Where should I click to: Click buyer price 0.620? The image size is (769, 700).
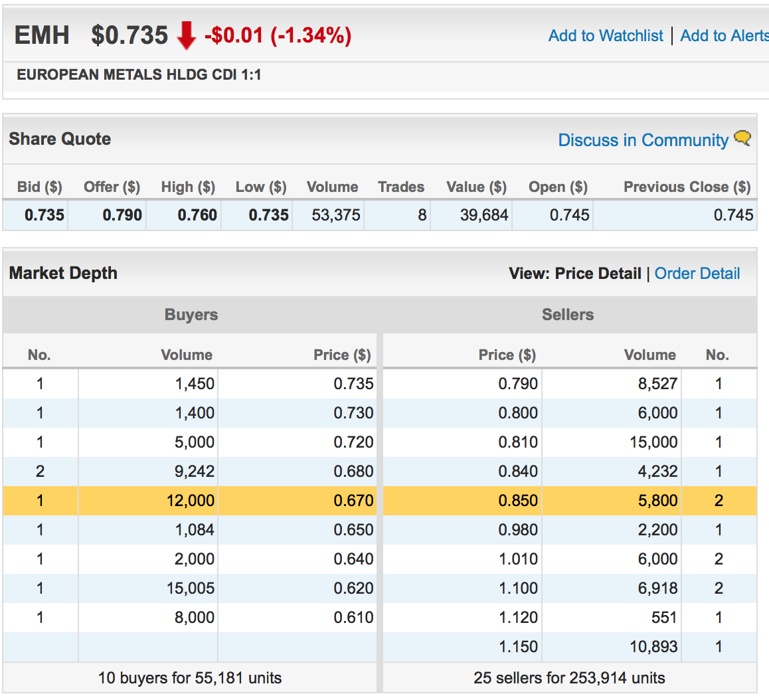point(353,588)
